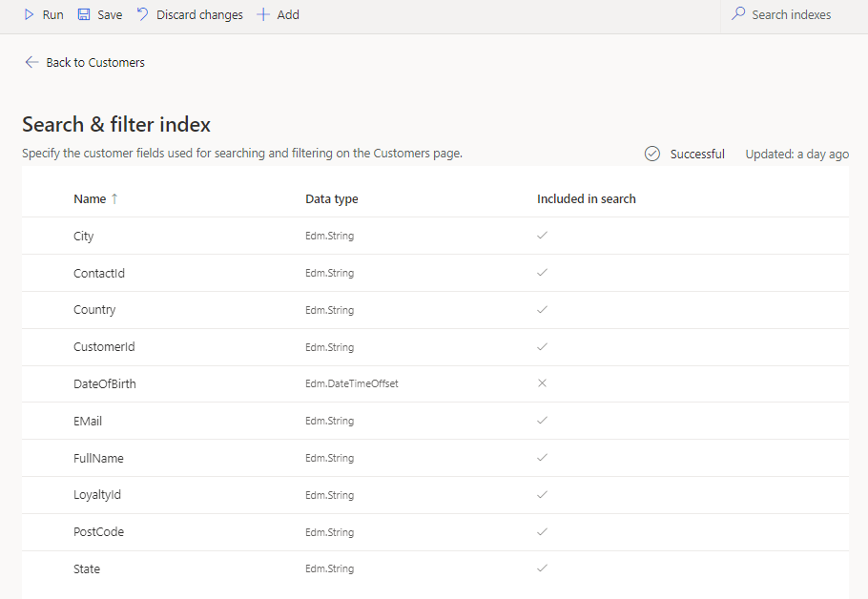Screen dimensions: 868x599
Task: Click the search magnifier icon
Action: click(x=738, y=14)
